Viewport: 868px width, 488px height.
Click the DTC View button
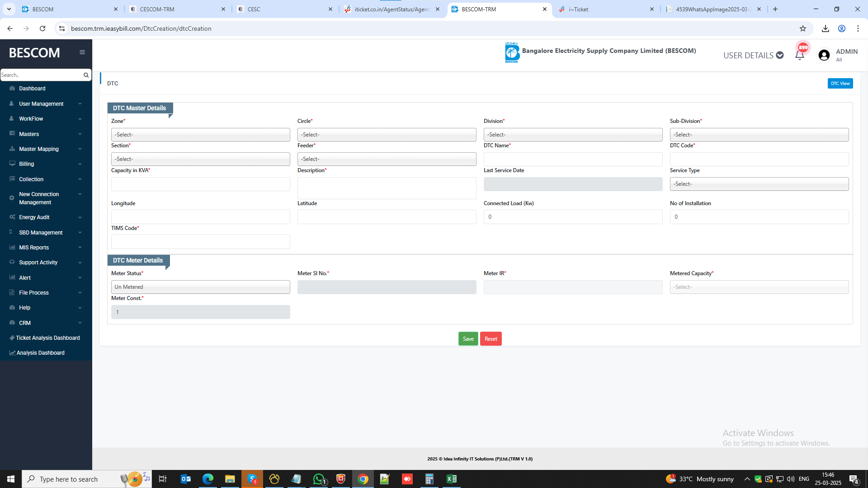point(840,84)
